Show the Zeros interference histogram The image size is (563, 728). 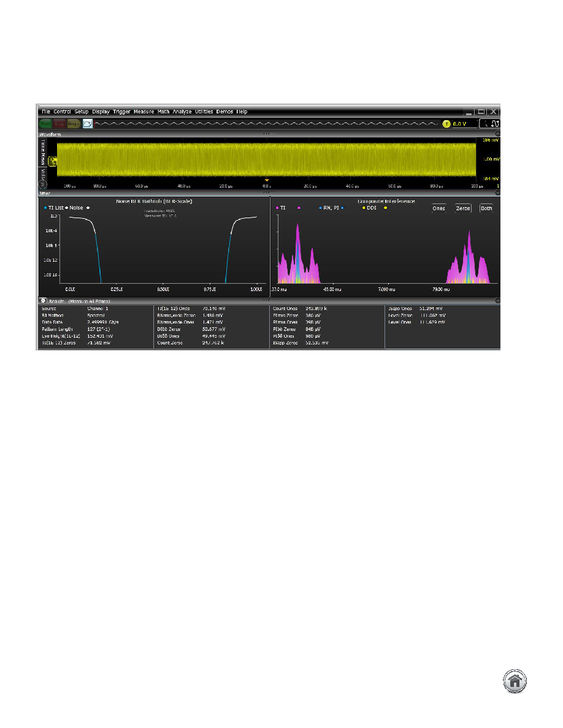pyautogui.click(x=463, y=208)
